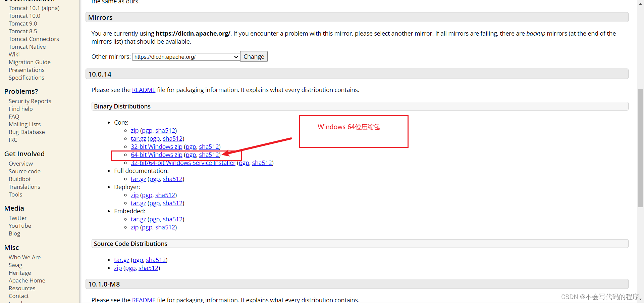This screenshot has height=303, width=644.
Task: Open the README link under 10.1.0-M8
Action: 144,300
